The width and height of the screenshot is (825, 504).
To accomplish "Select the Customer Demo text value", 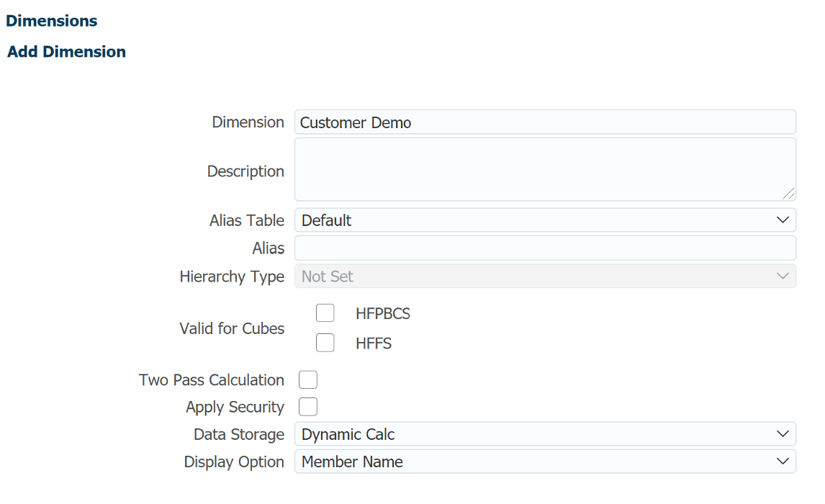I will [x=355, y=122].
